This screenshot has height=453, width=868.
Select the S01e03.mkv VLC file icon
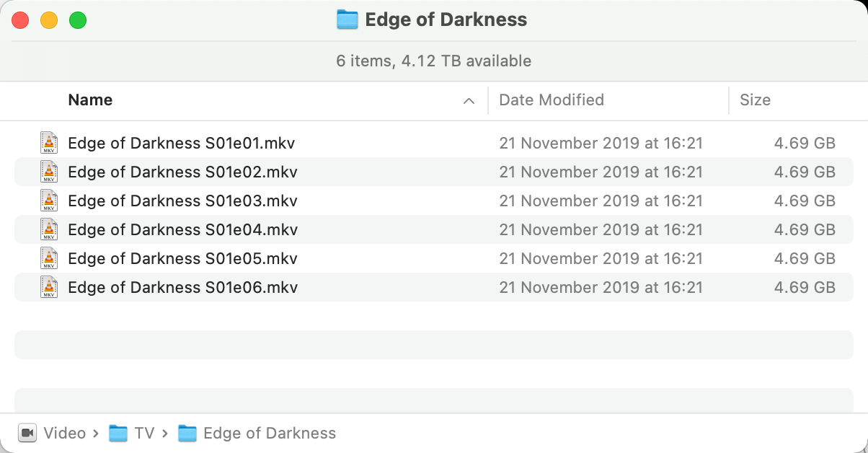(x=49, y=201)
